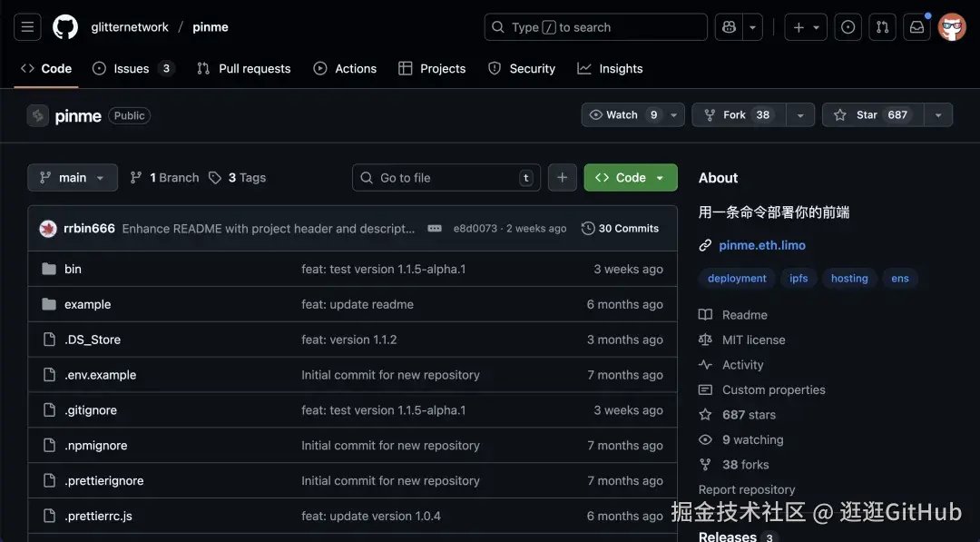View 9 watching link
This screenshot has height=542, width=980.
[741, 440]
